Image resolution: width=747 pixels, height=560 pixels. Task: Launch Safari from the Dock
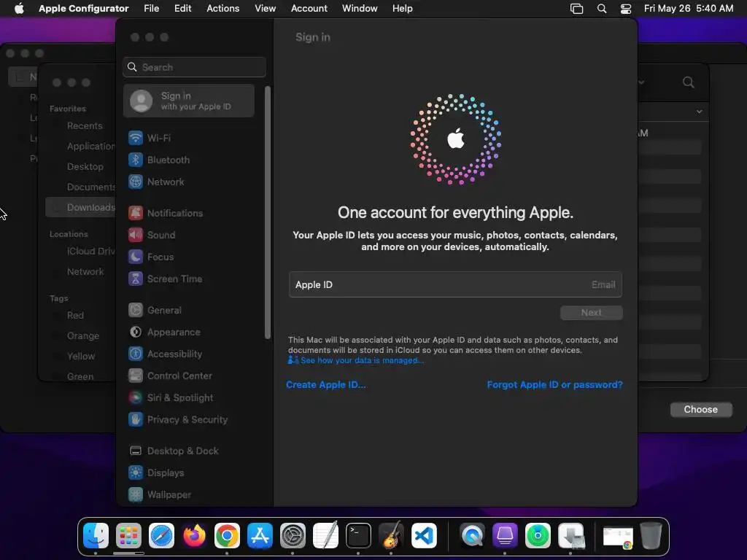161,536
